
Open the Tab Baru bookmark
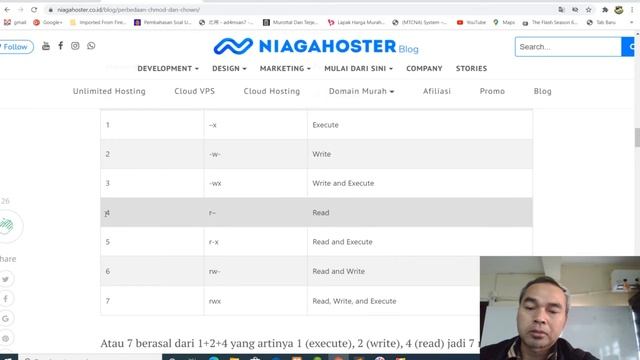tap(601, 22)
